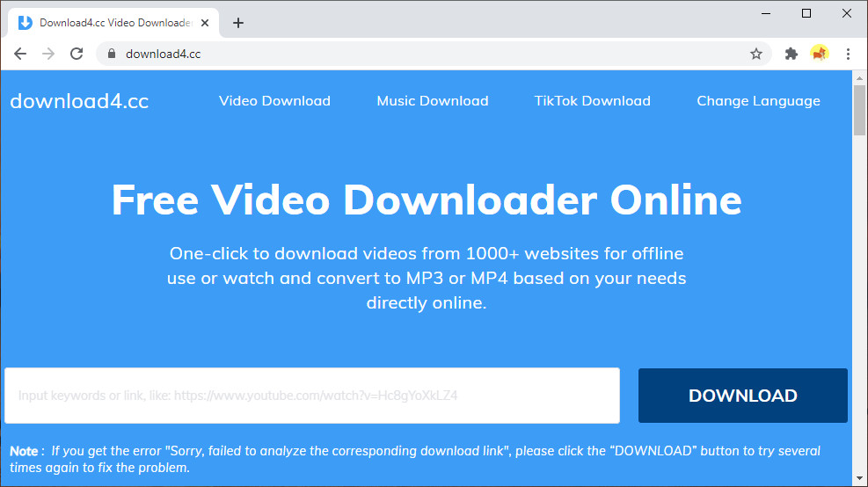The image size is (868, 487).
Task: Open the profile avatar icon
Action: tap(820, 54)
